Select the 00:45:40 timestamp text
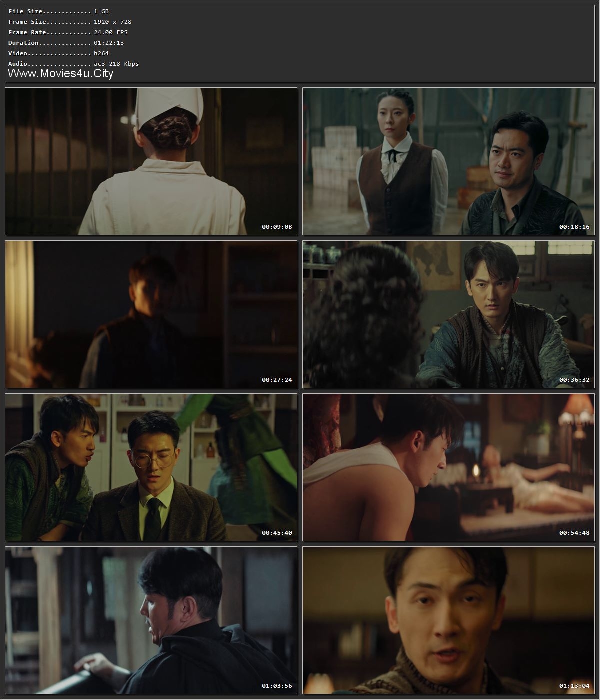Viewport: 600px width, 700px height. tap(278, 532)
